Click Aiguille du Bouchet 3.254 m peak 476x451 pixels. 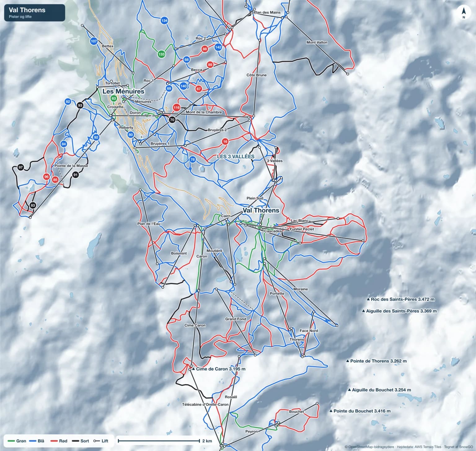coord(380,390)
